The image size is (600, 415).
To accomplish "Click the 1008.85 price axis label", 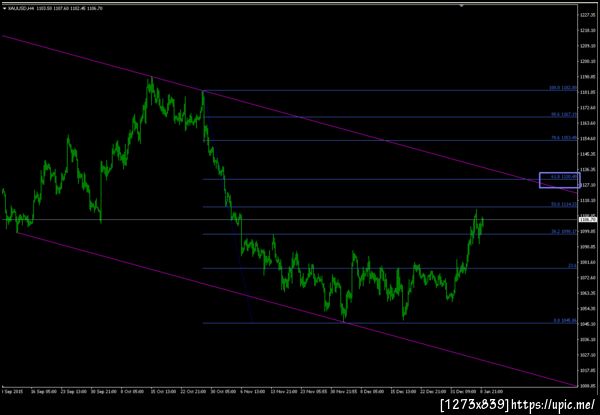I will 587,386.
